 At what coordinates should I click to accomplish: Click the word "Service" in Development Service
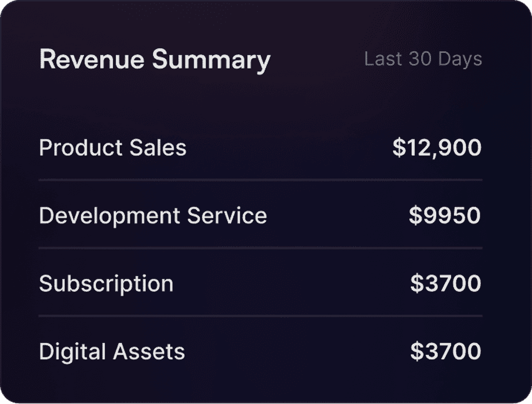(x=227, y=216)
